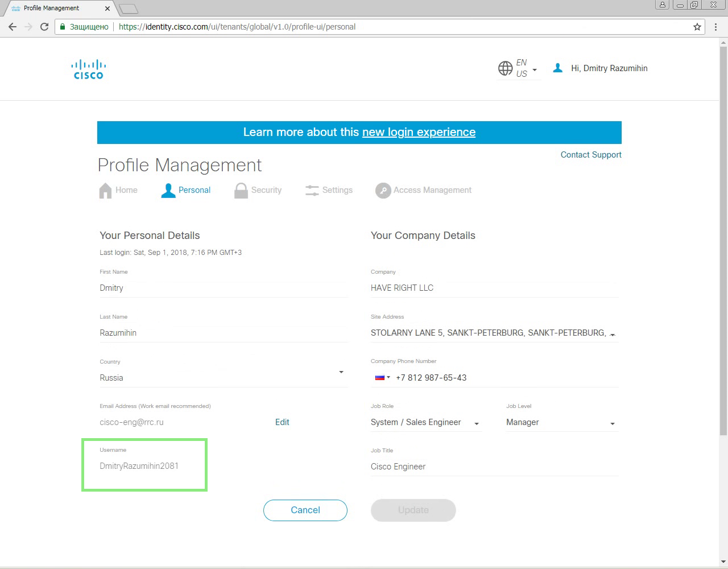Image resolution: width=728 pixels, height=569 pixels.
Task: Open the new login experience link
Action: click(419, 132)
